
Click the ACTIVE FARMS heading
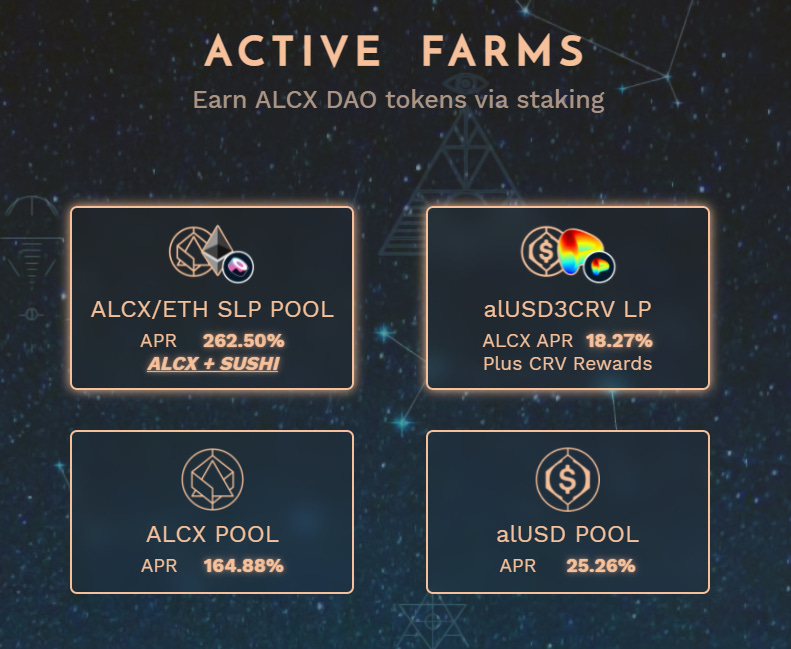(395, 52)
